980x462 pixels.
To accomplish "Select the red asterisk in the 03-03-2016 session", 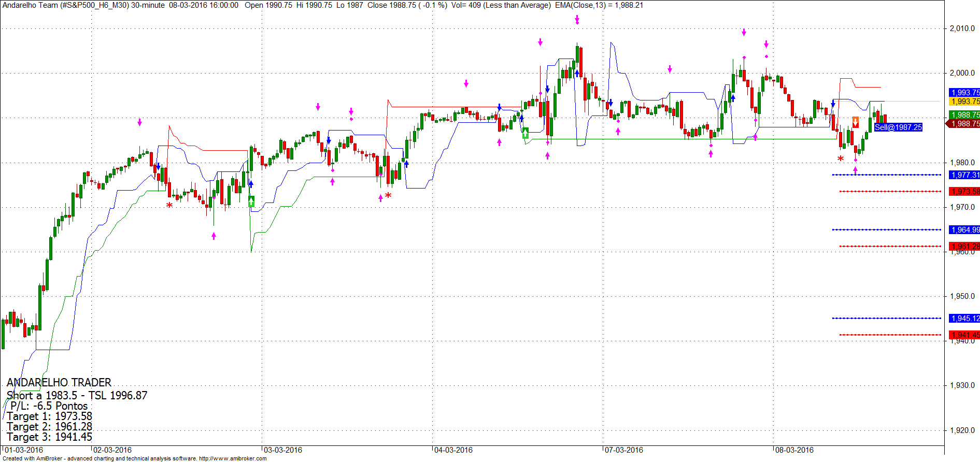I will pyautogui.click(x=388, y=196).
